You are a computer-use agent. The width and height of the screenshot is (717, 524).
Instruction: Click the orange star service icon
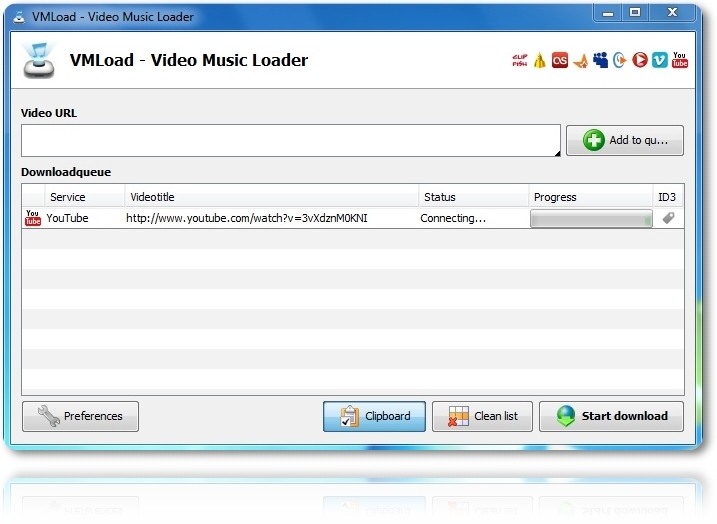(x=580, y=61)
